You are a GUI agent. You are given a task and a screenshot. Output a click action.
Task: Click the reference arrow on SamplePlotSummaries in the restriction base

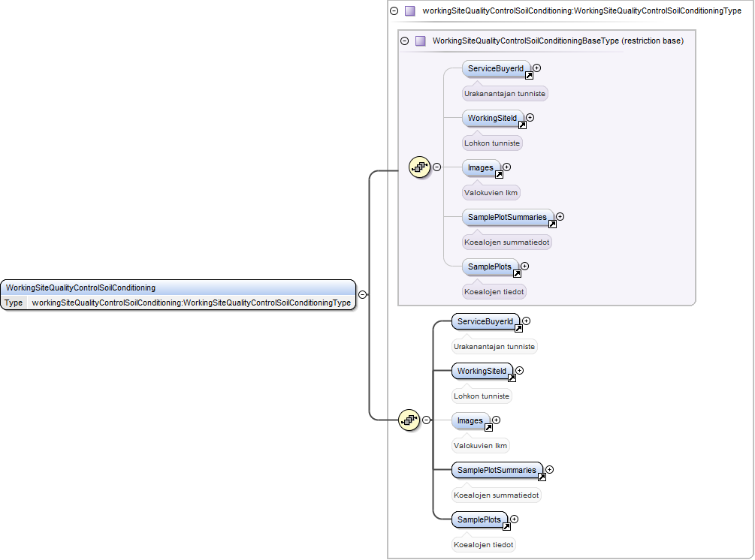pyautogui.click(x=552, y=224)
